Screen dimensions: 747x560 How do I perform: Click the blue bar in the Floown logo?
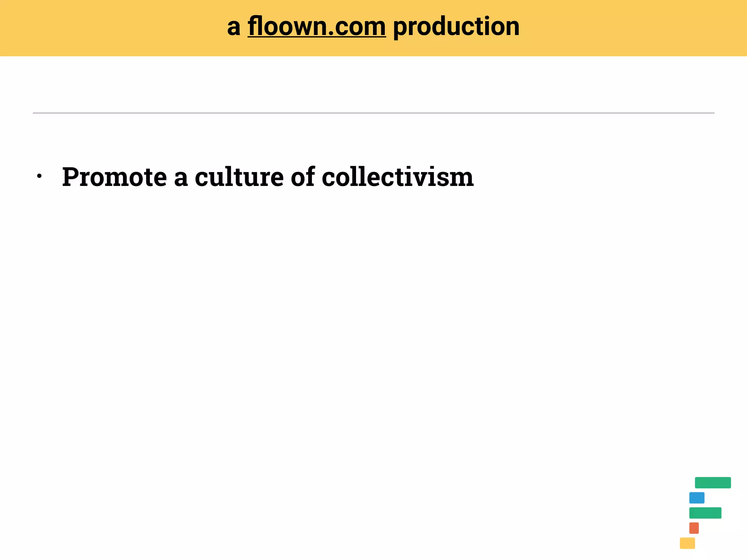(697, 498)
